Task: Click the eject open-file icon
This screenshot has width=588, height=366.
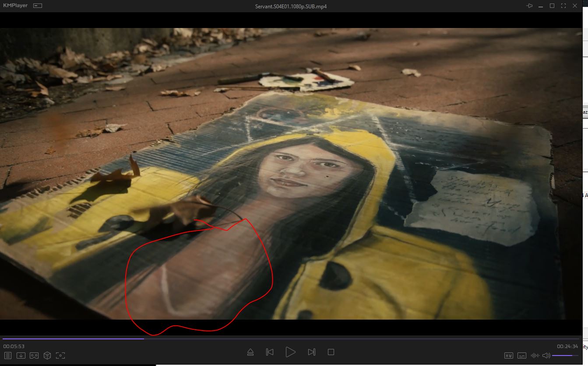Action: click(x=250, y=352)
